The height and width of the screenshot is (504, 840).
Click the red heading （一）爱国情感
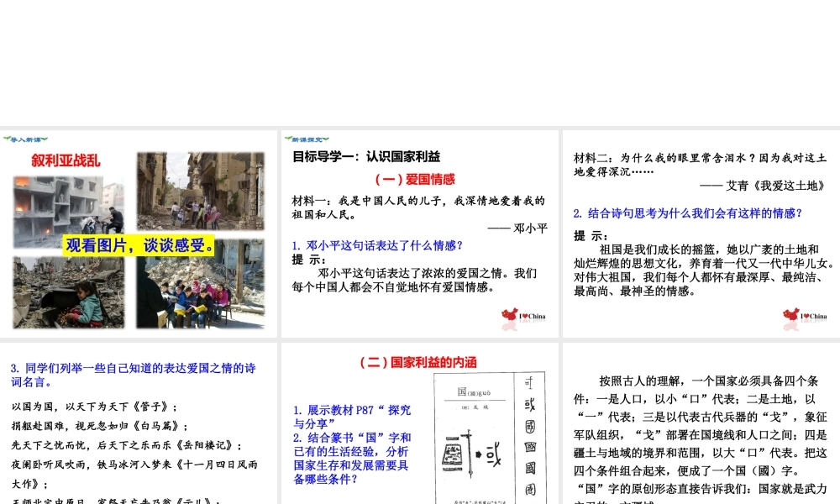pos(415,179)
